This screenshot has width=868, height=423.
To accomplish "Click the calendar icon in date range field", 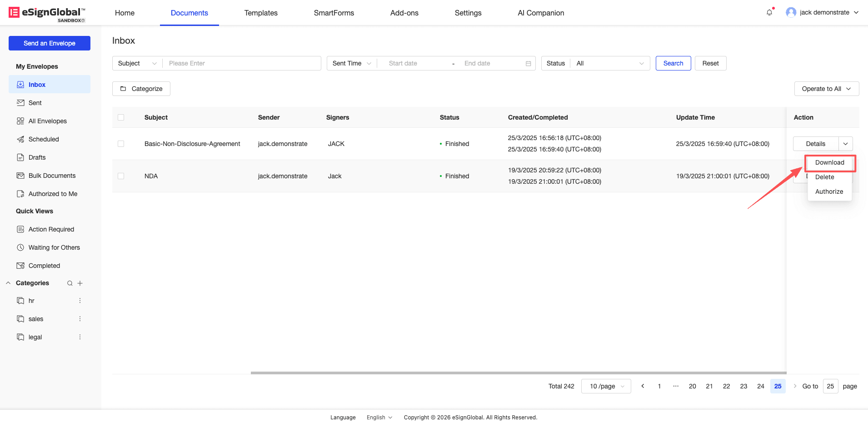I will point(528,64).
